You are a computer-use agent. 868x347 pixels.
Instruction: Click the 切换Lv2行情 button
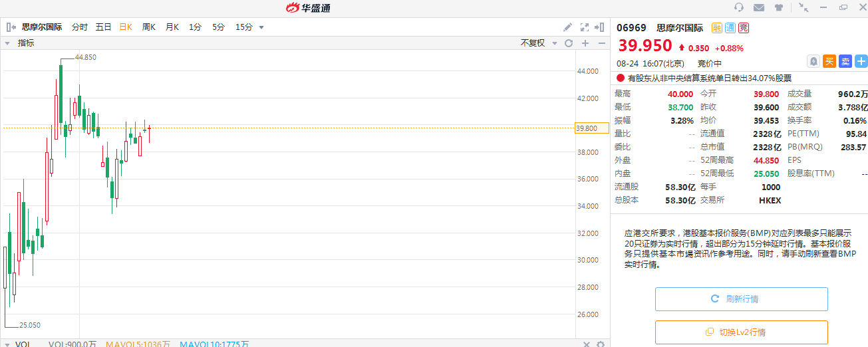pyautogui.click(x=741, y=332)
